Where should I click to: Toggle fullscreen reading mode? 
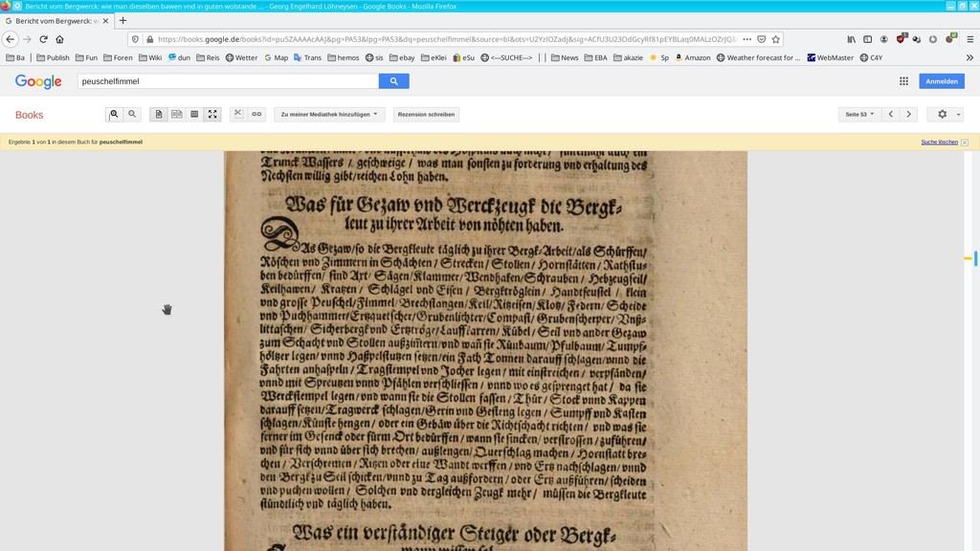click(x=212, y=115)
